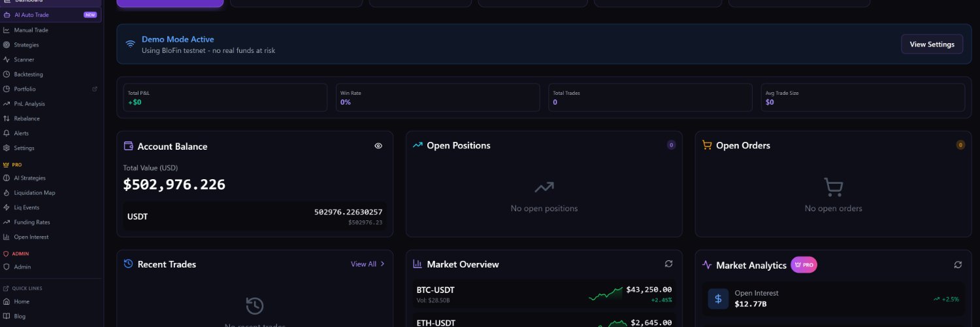Click the Scanner icon in sidebar
Viewport: 980px width, 327px height.
(7, 60)
